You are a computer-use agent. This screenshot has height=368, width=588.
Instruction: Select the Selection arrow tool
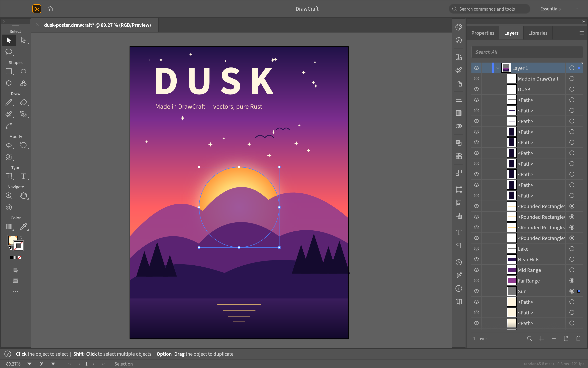9,40
